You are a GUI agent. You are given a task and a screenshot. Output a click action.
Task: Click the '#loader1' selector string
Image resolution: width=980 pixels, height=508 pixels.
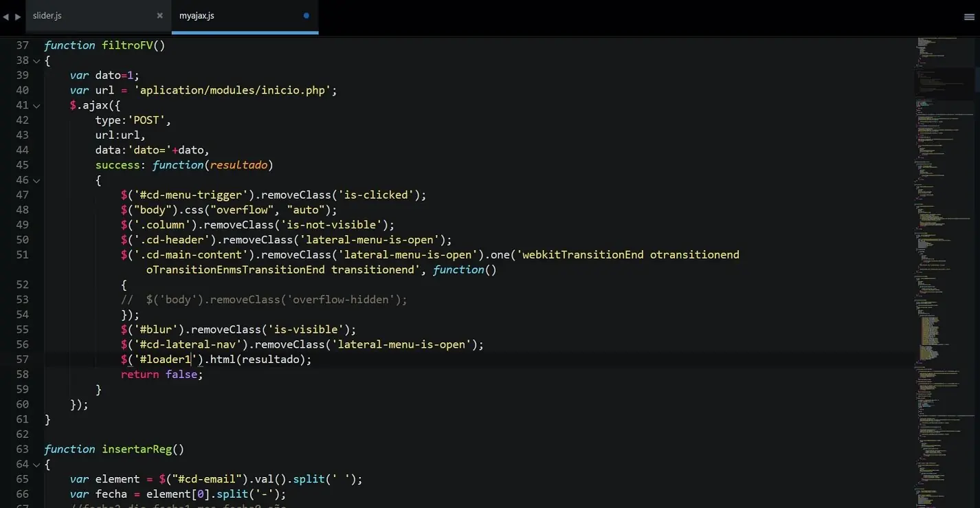[x=165, y=360]
